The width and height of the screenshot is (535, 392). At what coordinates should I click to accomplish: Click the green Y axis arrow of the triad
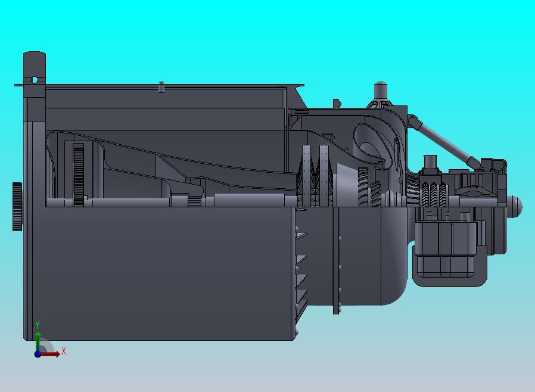38,341
